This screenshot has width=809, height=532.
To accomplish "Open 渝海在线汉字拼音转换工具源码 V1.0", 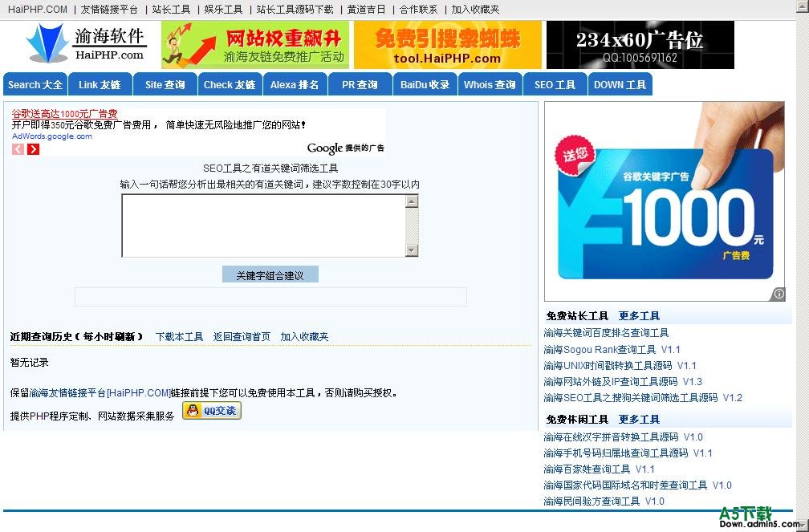I will [x=624, y=437].
